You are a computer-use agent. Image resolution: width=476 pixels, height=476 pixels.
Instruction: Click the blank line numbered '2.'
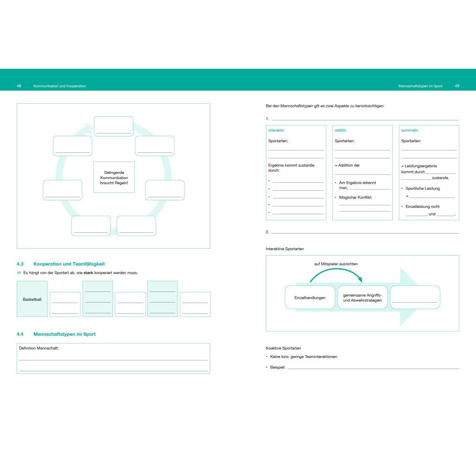pyautogui.click(x=365, y=233)
